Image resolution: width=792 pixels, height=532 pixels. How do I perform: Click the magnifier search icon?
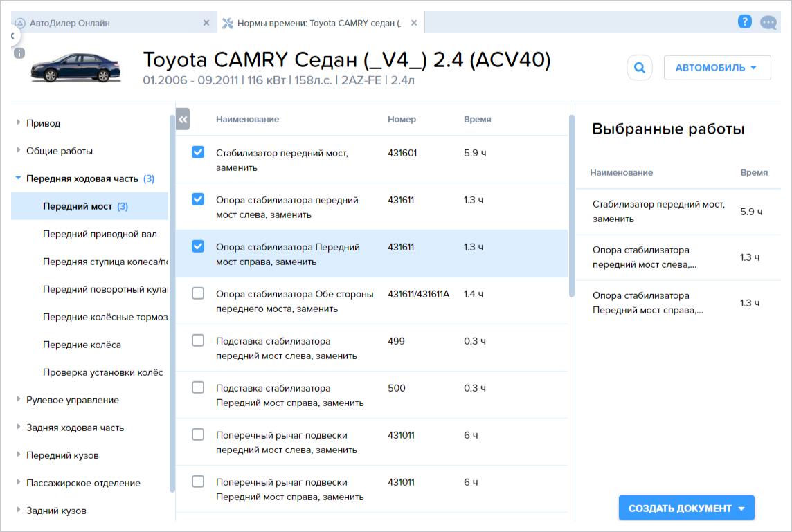tap(640, 68)
